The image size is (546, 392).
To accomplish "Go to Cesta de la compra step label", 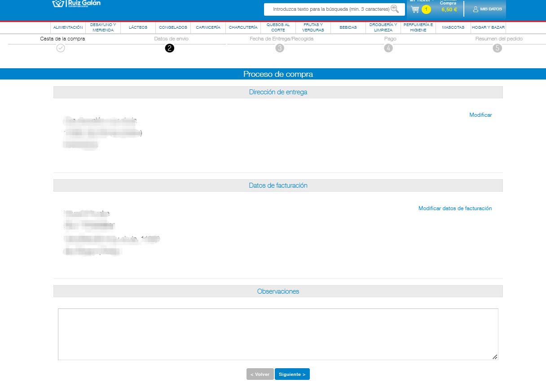I will tap(62, 39).
